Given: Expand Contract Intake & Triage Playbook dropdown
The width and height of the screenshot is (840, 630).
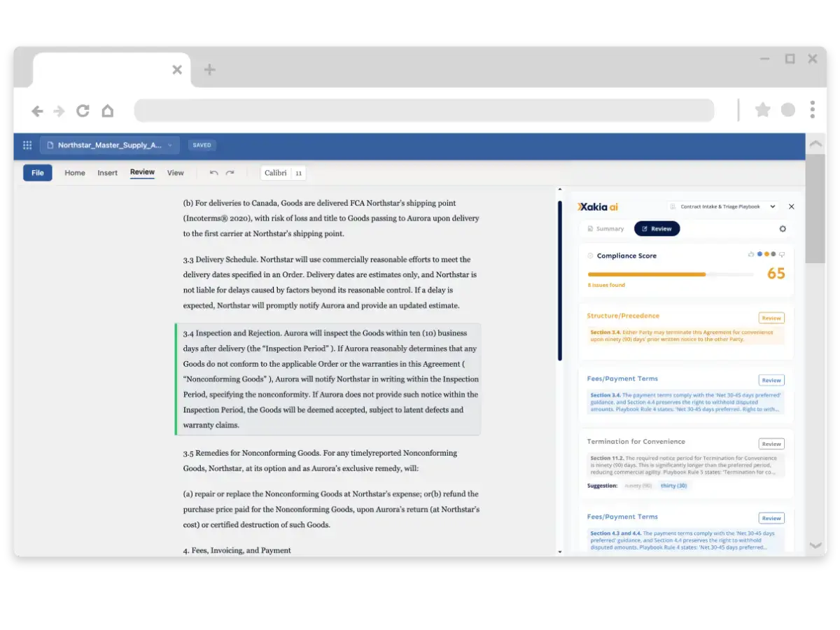Looking at the screenshot, I should (722, 206).
